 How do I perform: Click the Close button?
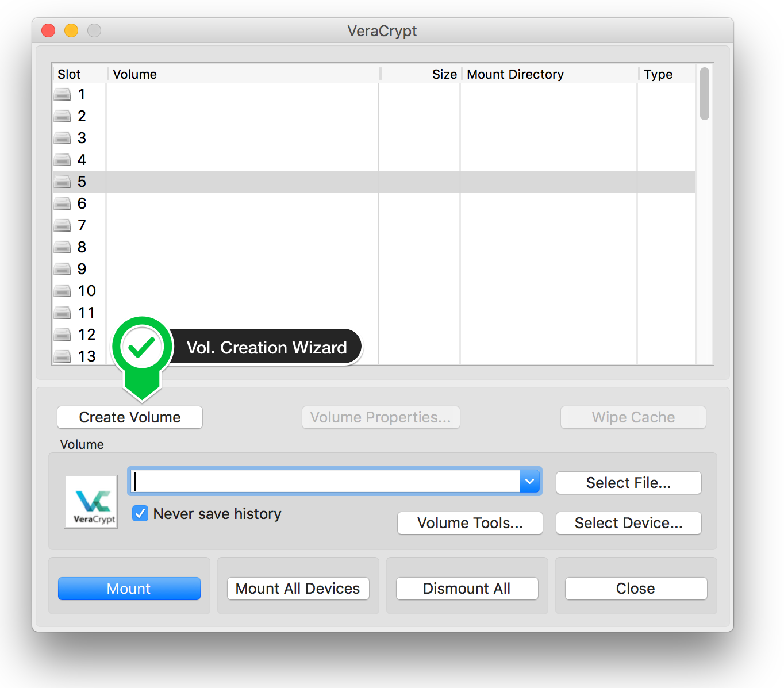pyautogui.click(x=636, y=589)
